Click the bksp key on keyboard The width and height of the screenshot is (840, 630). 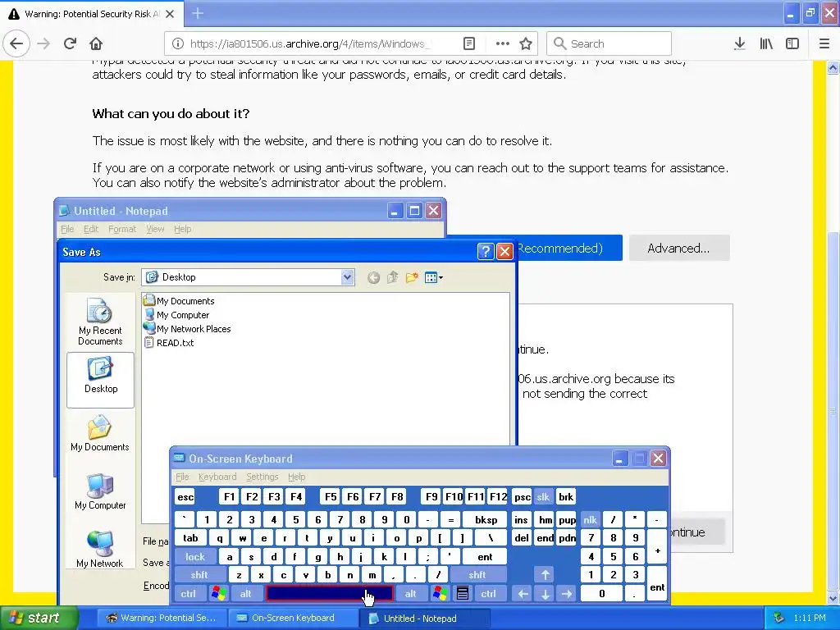[486, 520]
